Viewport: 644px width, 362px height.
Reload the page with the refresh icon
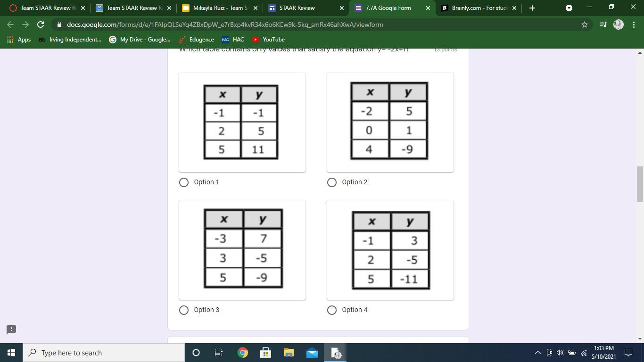[x=41, y=25]
